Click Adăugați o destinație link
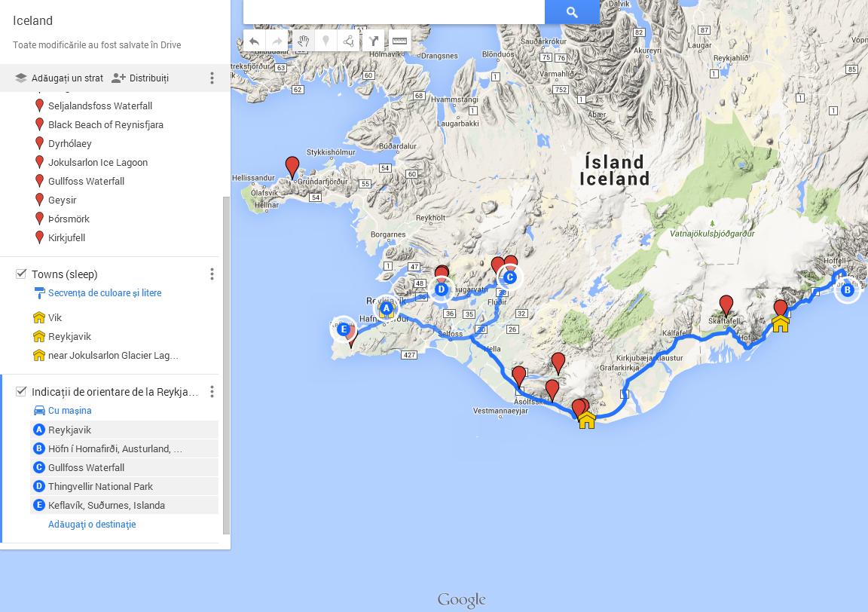This screenshot has height=612, width=868. pyautogui.click(x=92, y=525)
